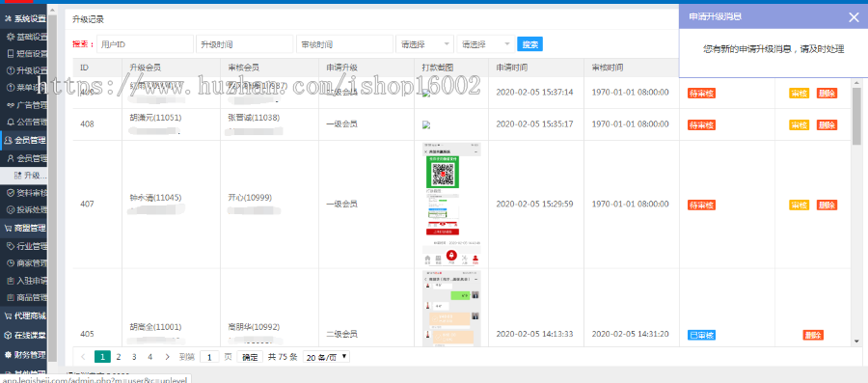Click 审核 button for row 408
868x383 pixels.
[799, 125]
